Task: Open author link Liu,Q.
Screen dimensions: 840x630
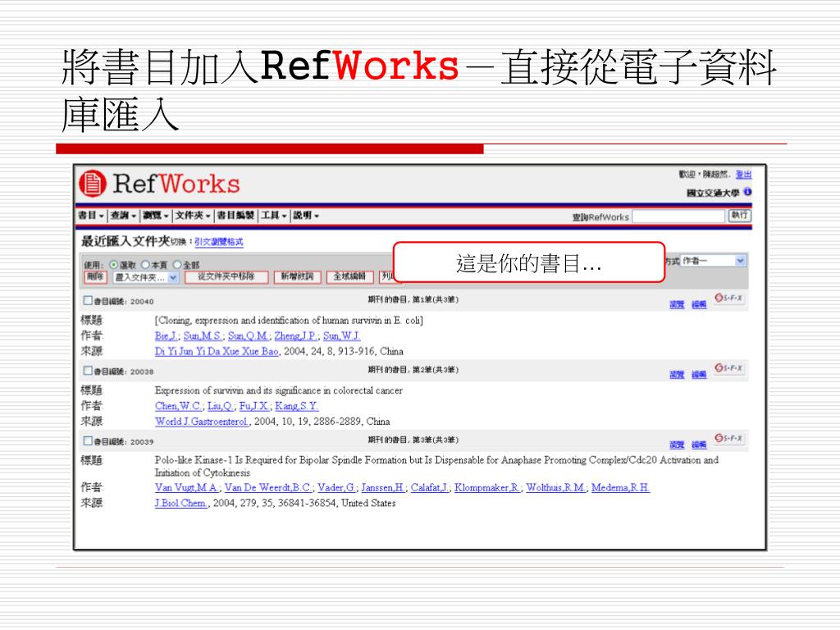Action: [x=220, y=406]
